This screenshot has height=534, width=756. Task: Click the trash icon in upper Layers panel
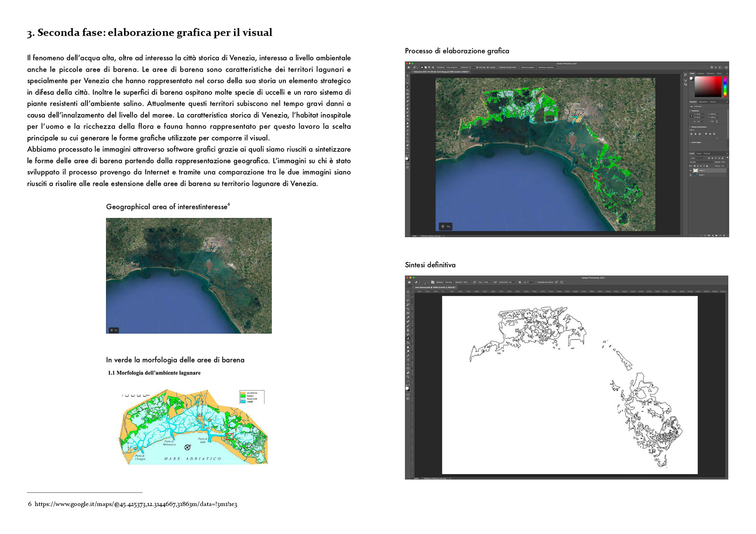pyautogui.click(x=724, y=235)
